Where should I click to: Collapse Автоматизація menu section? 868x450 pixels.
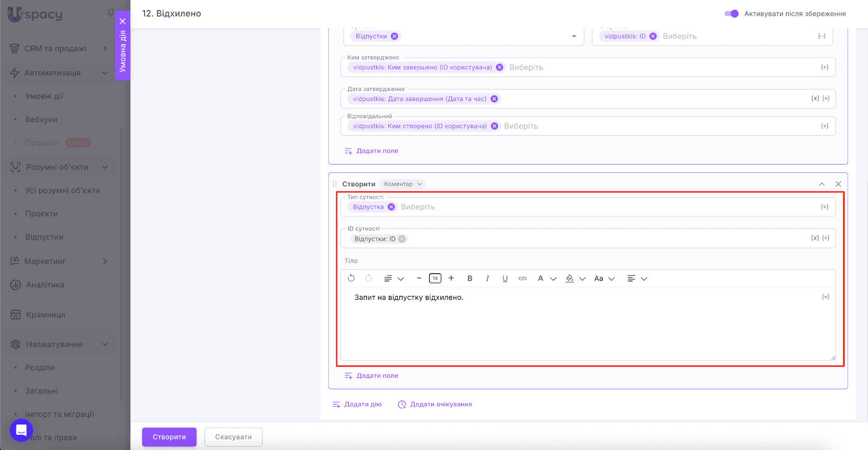pyautogui.click(x=59, y=73)
